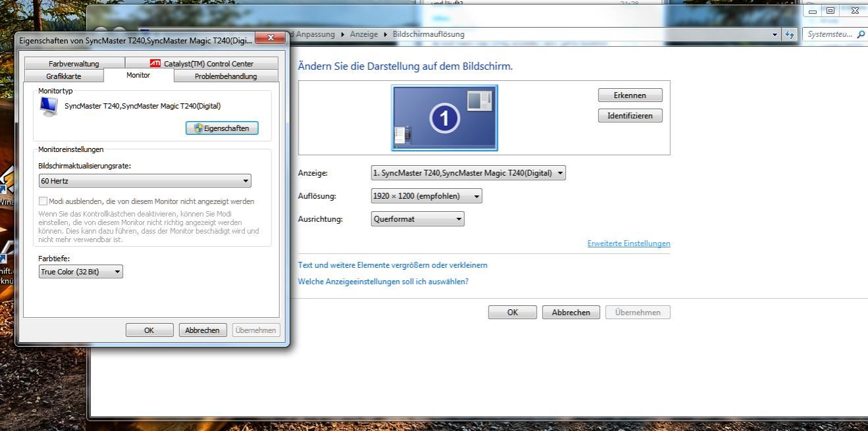Click the address bar refresh icon
This screenshot has width=868, height=431.
tap(790, 34)
